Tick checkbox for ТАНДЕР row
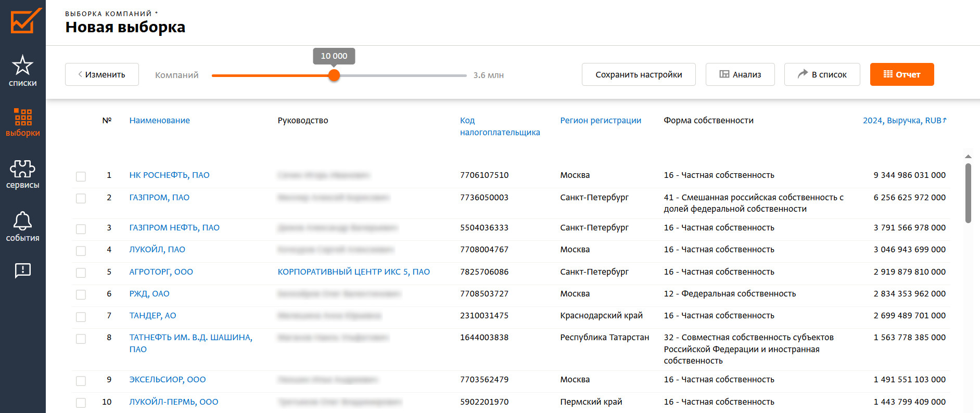 pos(81,317)
